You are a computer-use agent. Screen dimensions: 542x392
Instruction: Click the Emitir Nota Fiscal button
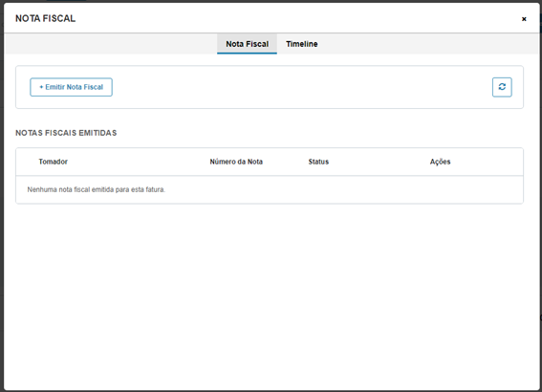(71, 87)
